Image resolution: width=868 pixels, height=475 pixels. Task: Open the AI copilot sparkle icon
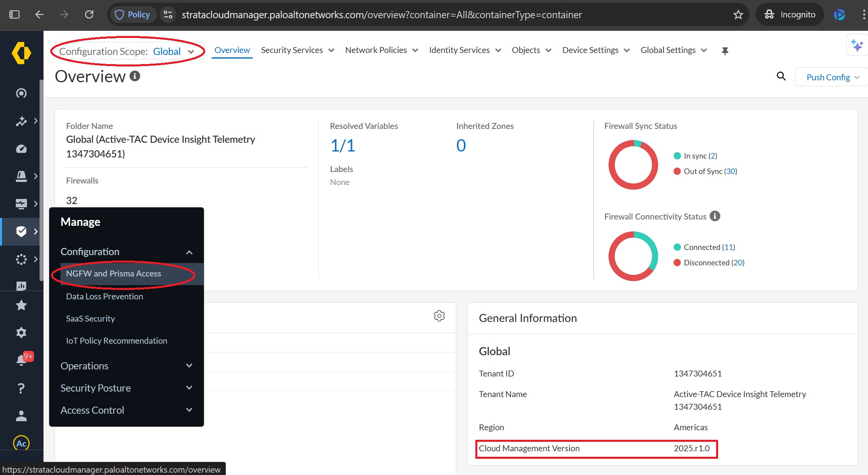857,45
